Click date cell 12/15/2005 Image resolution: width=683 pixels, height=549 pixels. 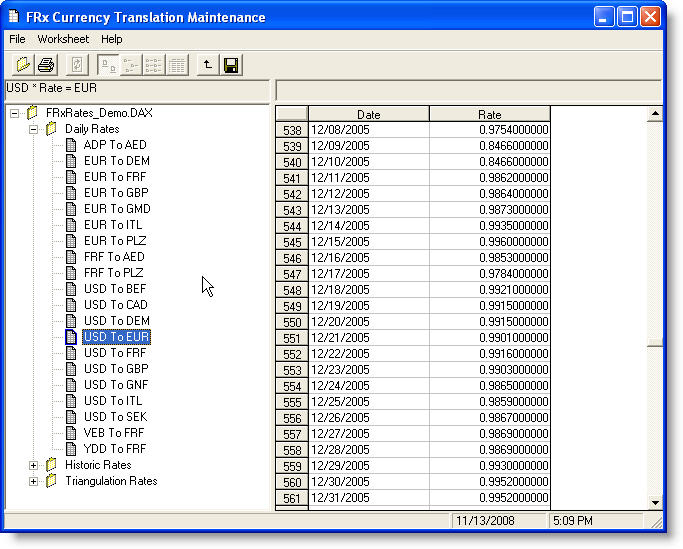[369, 242]
